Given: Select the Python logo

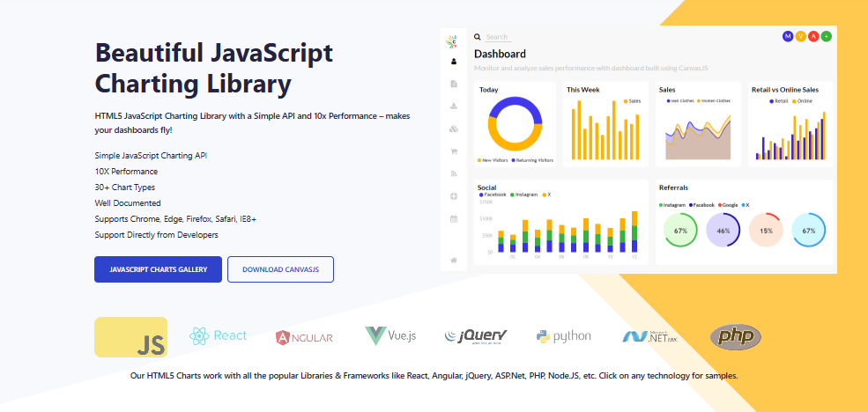Looking at the screenshot, I should click(562, 335).
